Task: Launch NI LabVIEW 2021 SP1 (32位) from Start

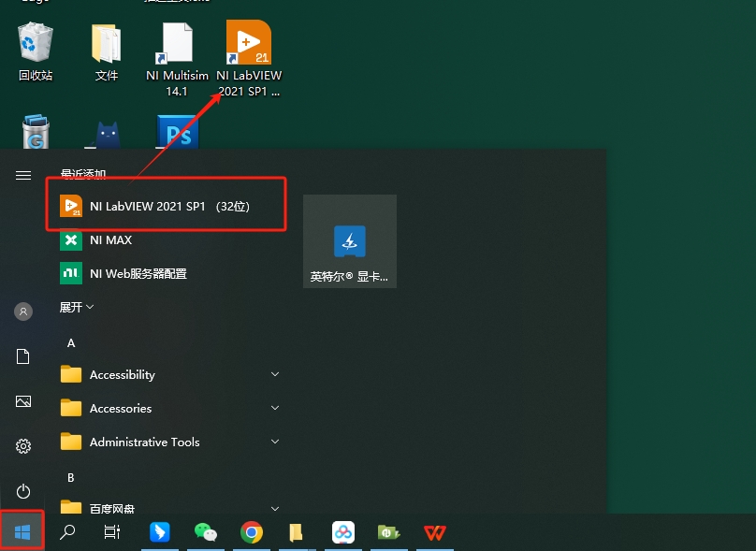Action: click(x=166, y=207)
